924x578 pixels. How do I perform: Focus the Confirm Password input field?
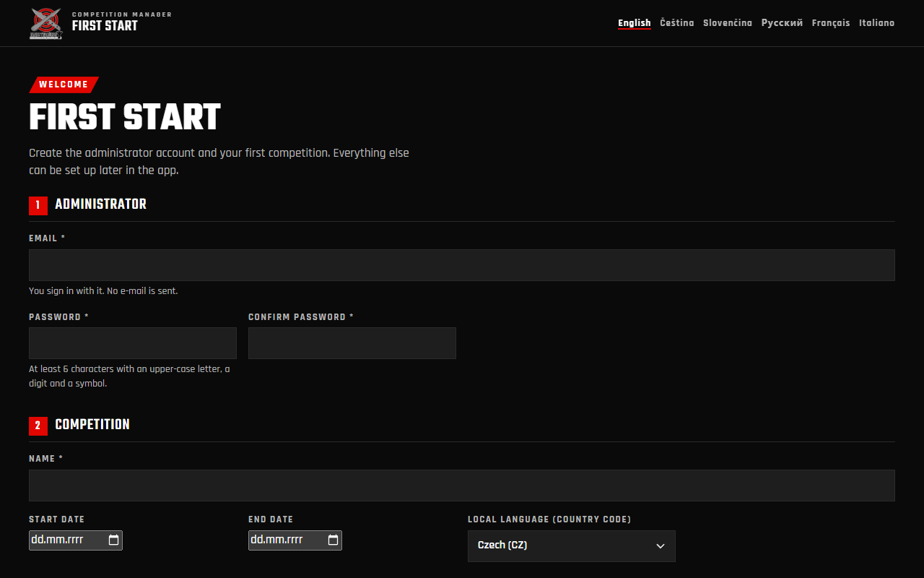352,343
